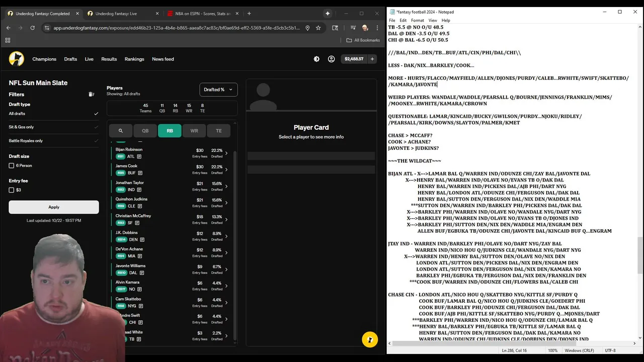Expand Quinshon Judkins row chevron

226,203
